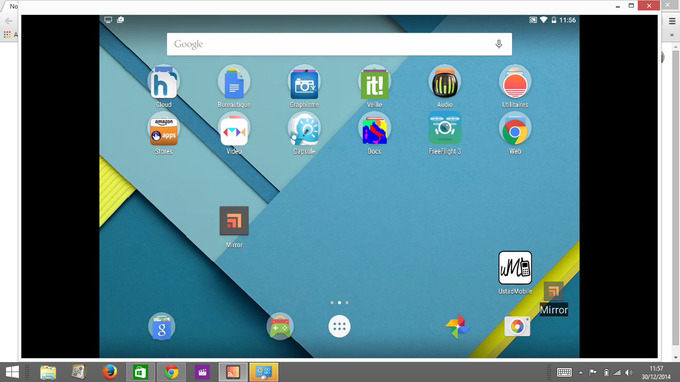680x382 pixels.
Task: Launch Google Photos pinwheel in dock
Action: 458,326
